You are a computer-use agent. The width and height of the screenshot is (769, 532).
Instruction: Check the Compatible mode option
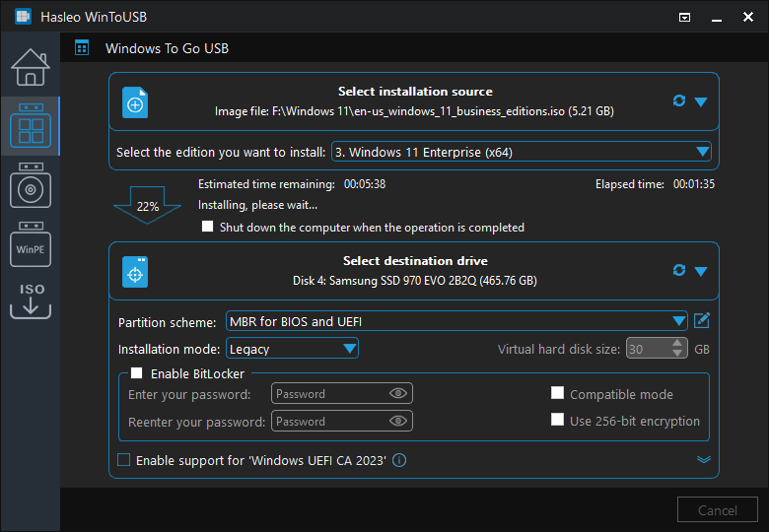point(557,393)
